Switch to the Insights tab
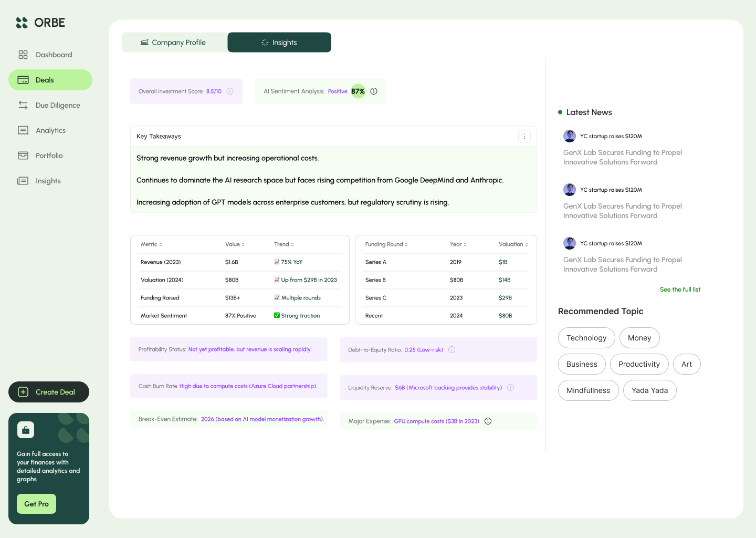The image size is (756, 538). [x=279, y=43]
